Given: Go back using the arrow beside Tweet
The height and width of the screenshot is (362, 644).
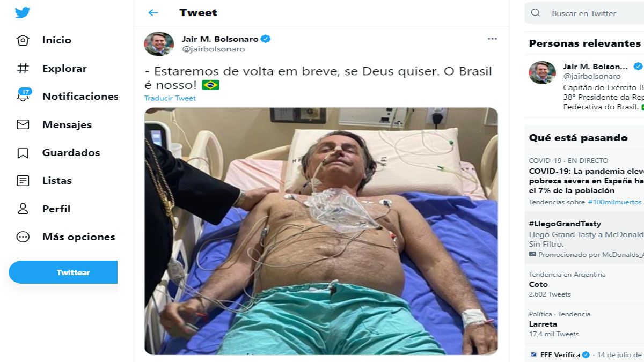Looking at the screenshot, I should click(153, 12).
